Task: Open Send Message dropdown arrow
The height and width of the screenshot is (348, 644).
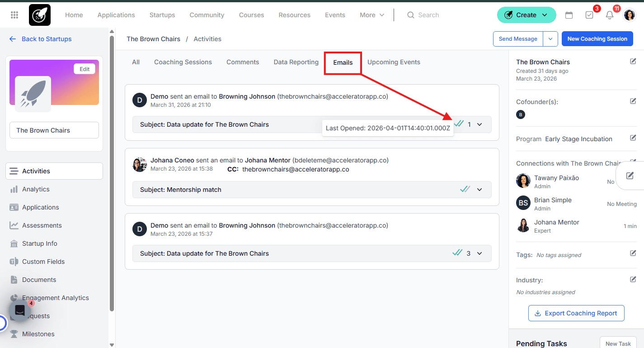Action: click(x=550, y=39)
